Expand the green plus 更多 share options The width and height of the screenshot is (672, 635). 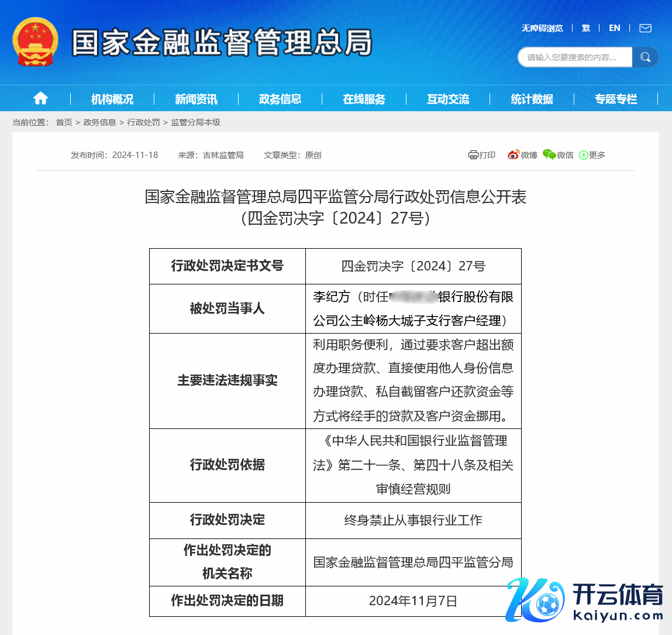[583, 155]
